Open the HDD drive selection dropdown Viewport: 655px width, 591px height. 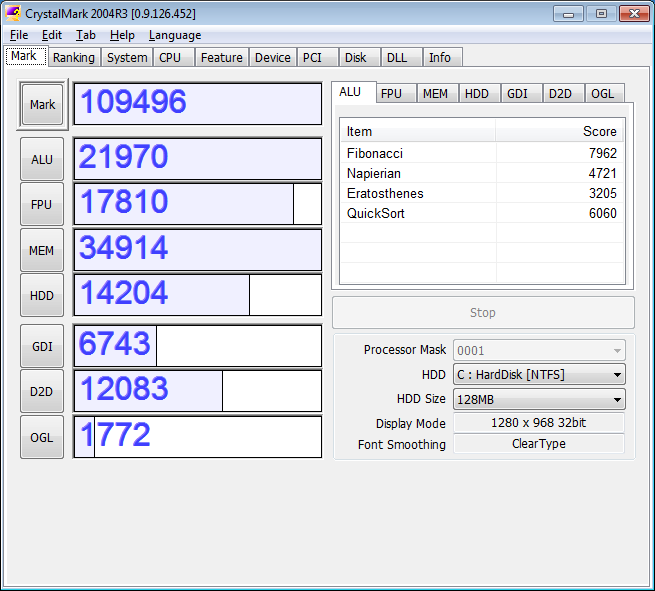(539, 375)
